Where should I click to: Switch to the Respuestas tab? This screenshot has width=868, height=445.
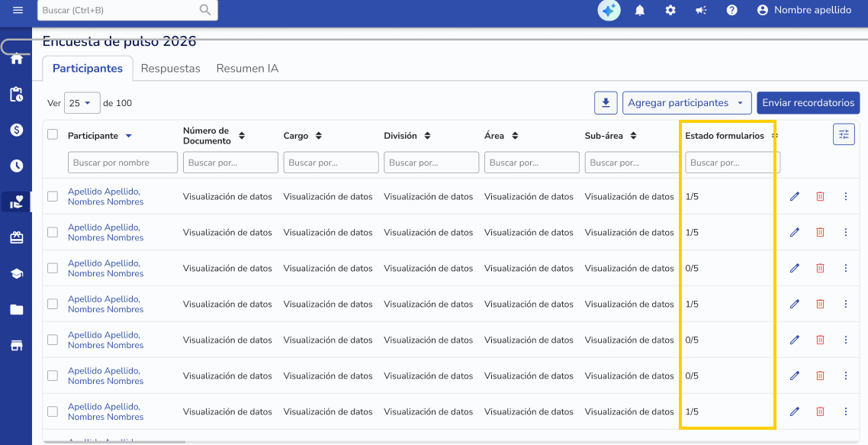(x=170, y=69)
